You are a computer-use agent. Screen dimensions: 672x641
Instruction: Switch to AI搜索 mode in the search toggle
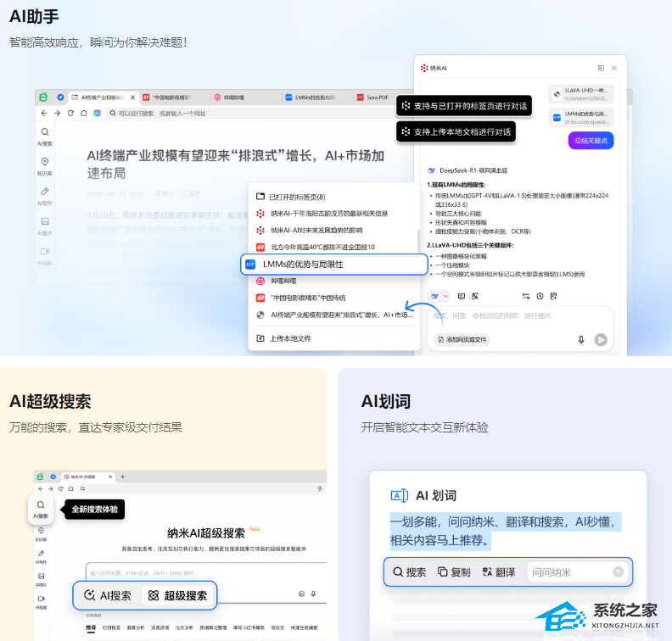[108, 595]
